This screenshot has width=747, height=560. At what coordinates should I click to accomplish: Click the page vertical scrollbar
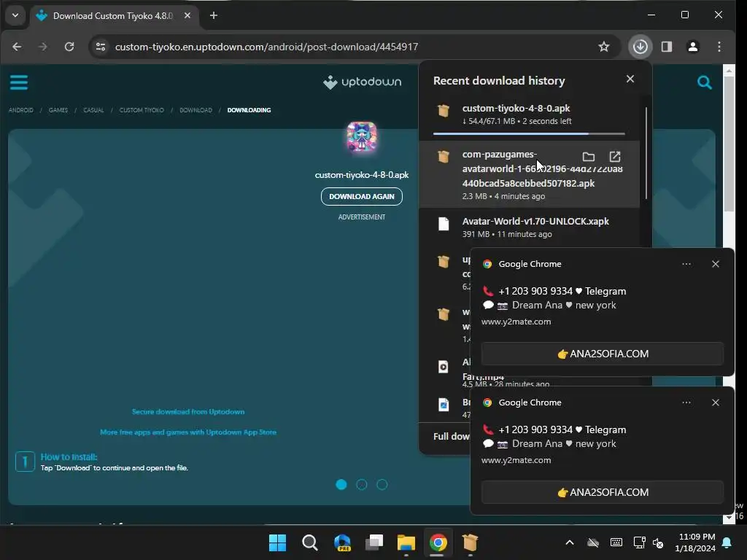click(729, 143)
